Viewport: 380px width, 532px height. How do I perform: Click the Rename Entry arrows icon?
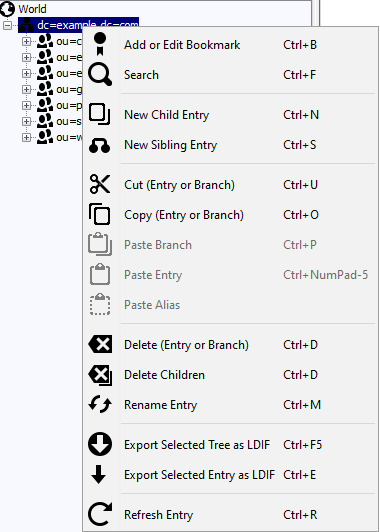click(100, 405)
